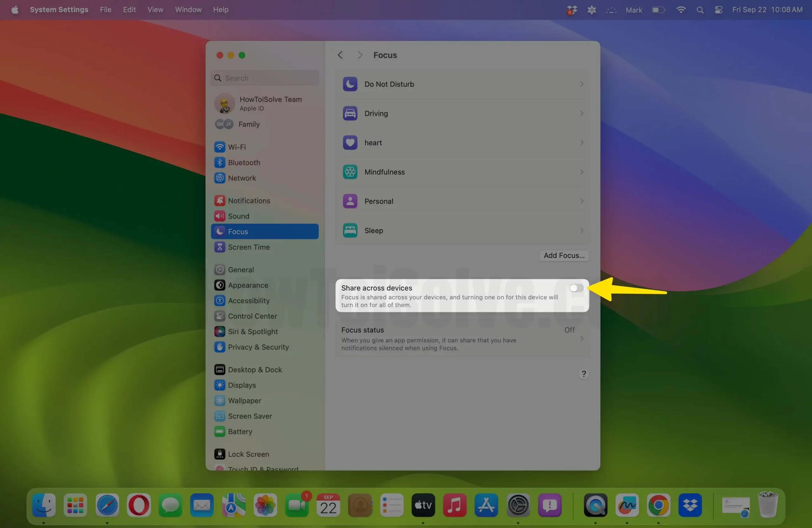Open the File menu
Screen dimensions: 812x528
[x=105, y=10]
